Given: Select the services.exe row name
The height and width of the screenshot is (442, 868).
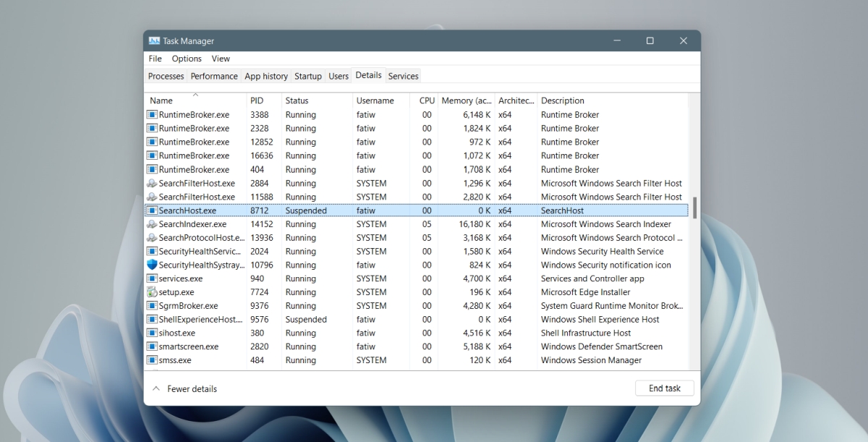Looking at the screenshot, I should [x=181, y=279].
